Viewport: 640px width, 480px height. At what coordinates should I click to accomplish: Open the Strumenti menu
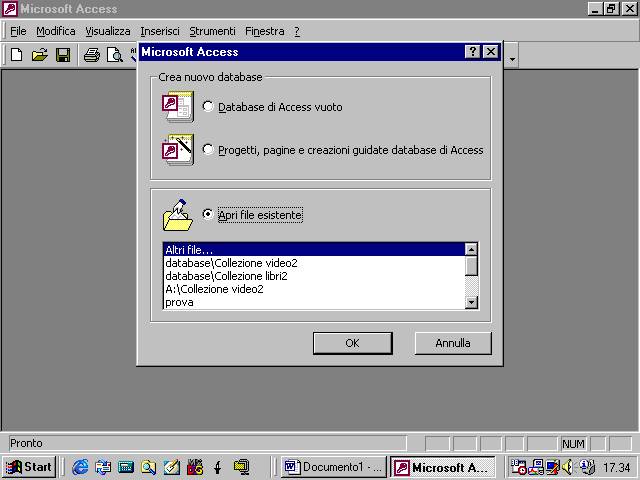(x=212, y=31)
